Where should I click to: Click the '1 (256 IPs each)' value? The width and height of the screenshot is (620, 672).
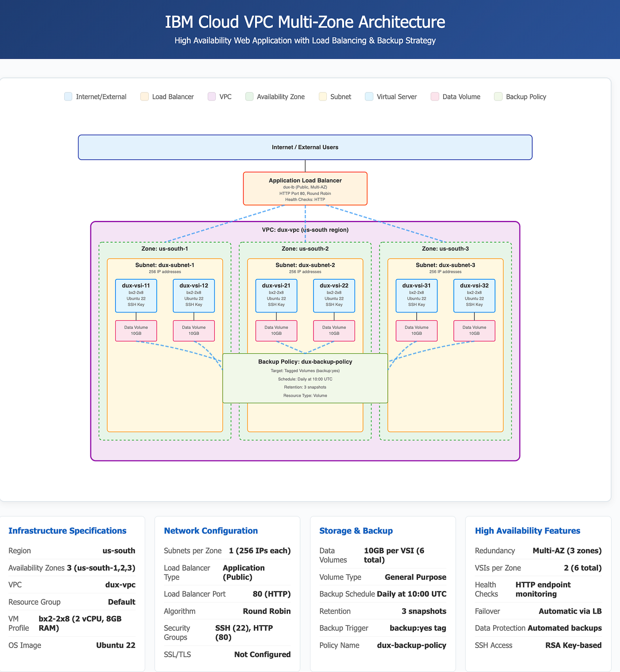click(x=260, y=551)
